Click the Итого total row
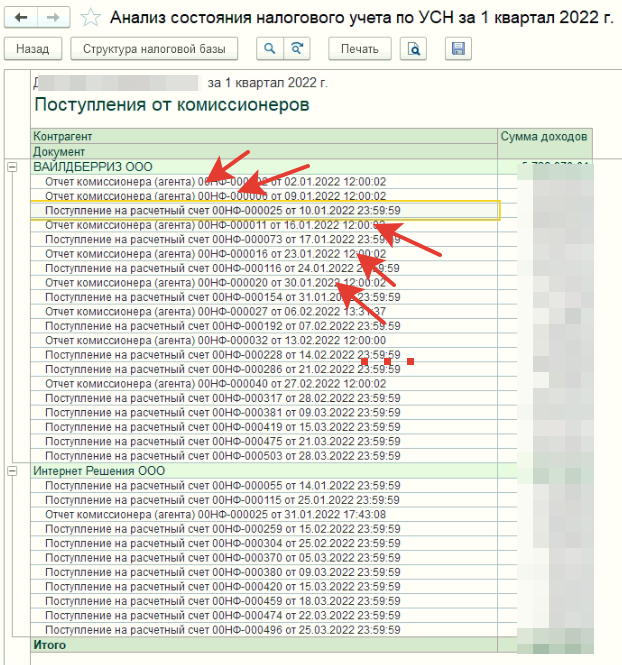The height and width of the screenshot is (665, 622). click(50, 645)
